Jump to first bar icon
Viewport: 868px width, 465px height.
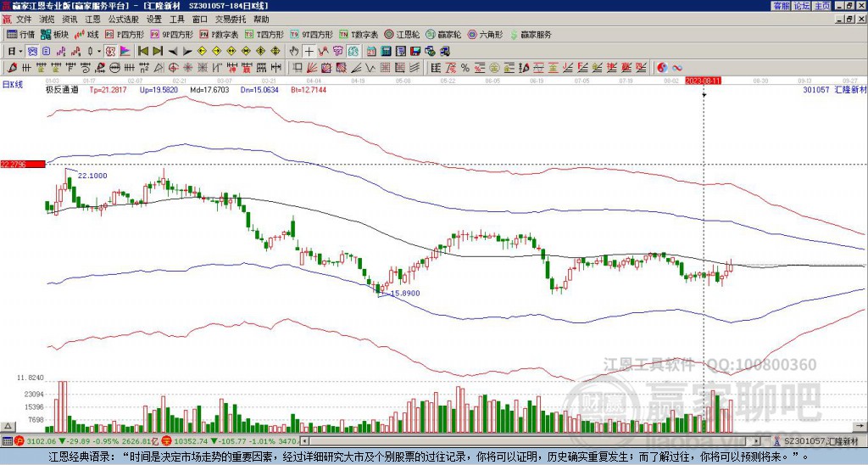142,52
